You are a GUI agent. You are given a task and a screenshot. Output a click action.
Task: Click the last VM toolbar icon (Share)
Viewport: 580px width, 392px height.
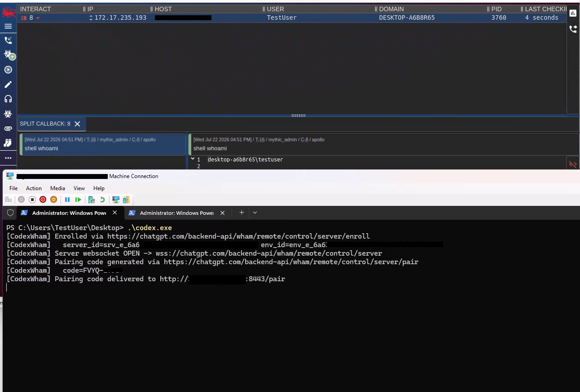click(126, 200)
